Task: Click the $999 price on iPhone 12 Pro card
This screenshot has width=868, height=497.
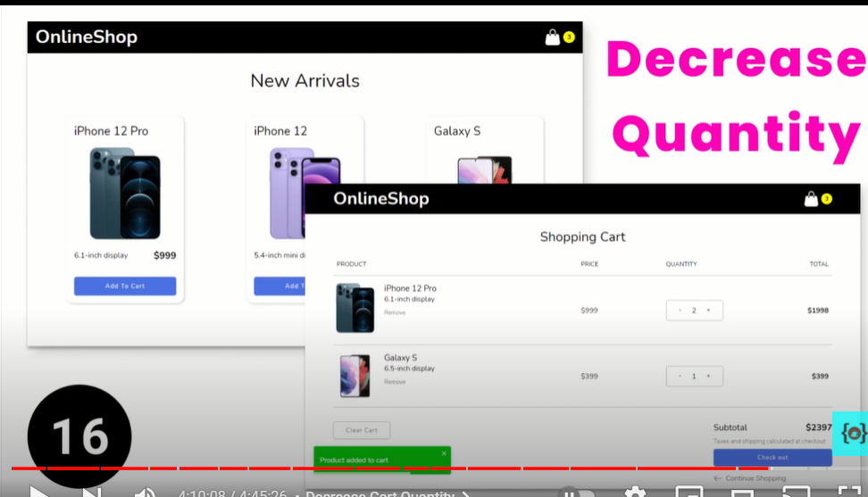Action: click(164, 255)
